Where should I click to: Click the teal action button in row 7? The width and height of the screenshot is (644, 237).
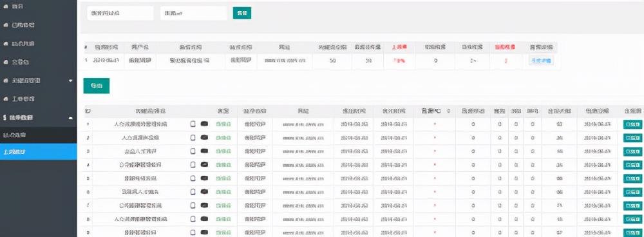(633, 205)
